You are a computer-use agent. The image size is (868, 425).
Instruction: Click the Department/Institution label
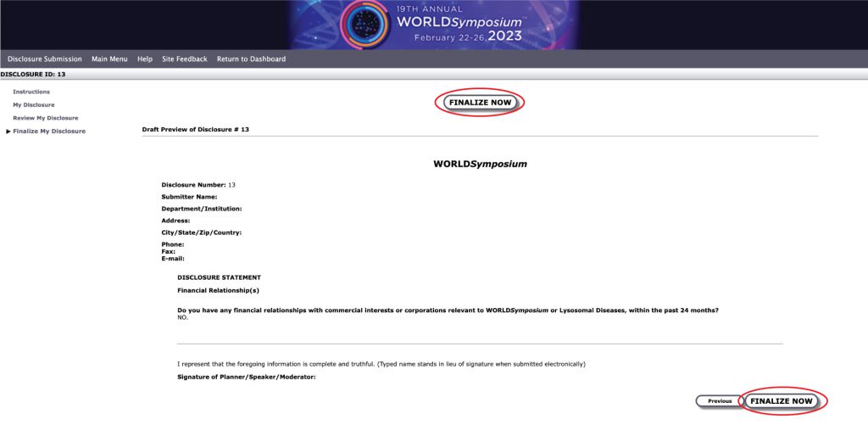click(x=202, y=209)
